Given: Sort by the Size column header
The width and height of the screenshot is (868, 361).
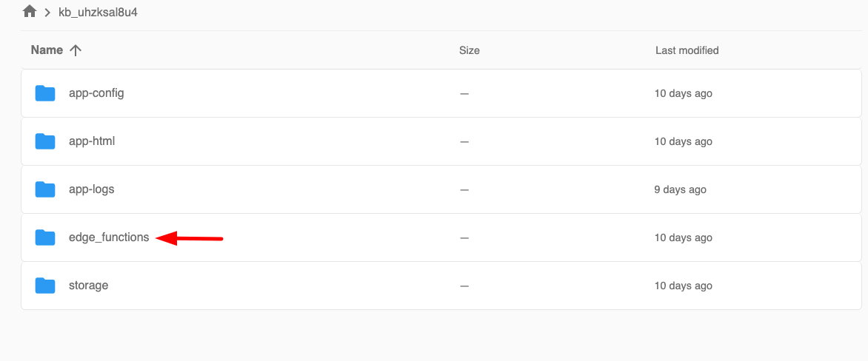Looking at the screenshot, I should point(469,50).
